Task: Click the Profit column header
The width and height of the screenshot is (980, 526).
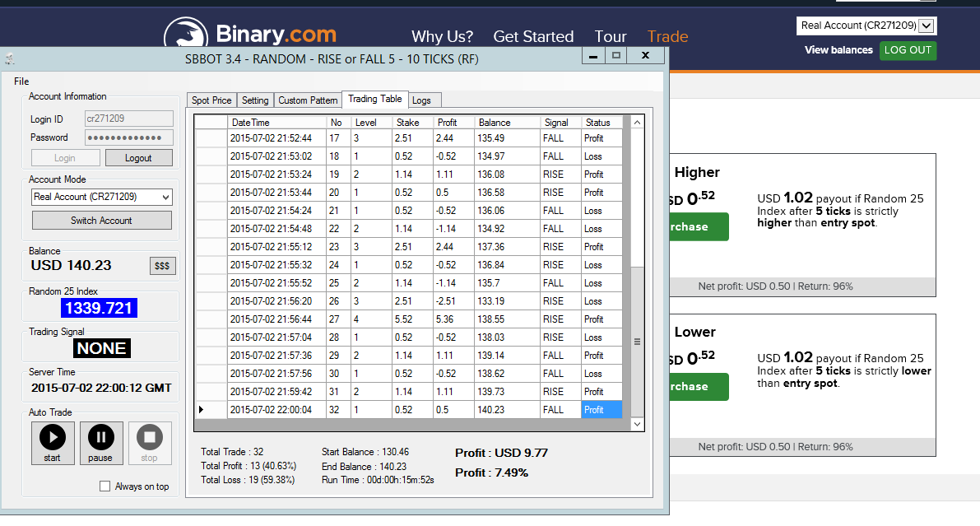Action: (x=453, y=123)
